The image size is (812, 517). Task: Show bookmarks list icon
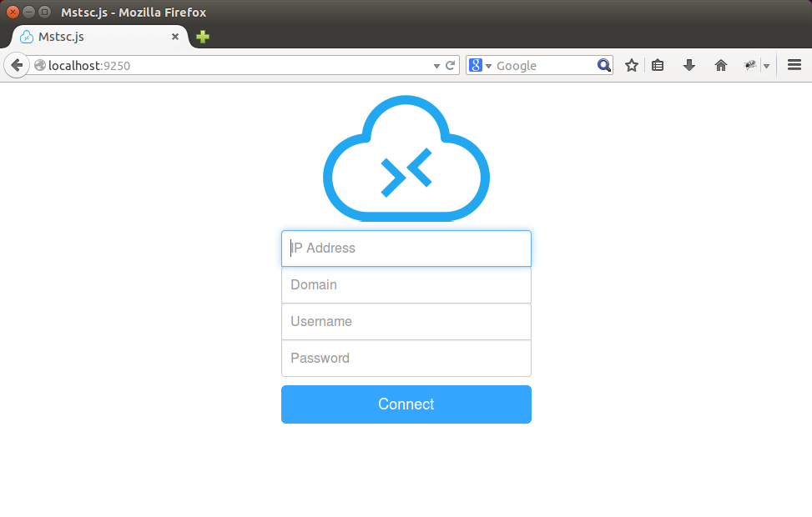click(x=658, y=65)
